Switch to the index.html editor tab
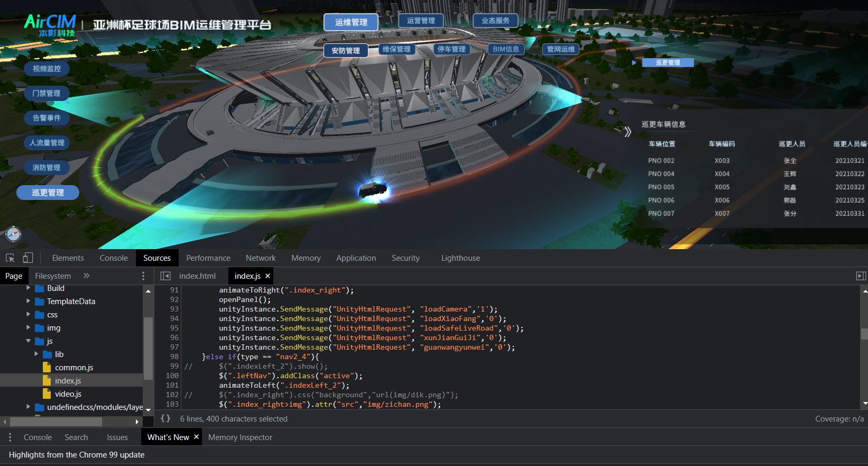The height and width of the screenshot is (466, 868). (197, 276)
